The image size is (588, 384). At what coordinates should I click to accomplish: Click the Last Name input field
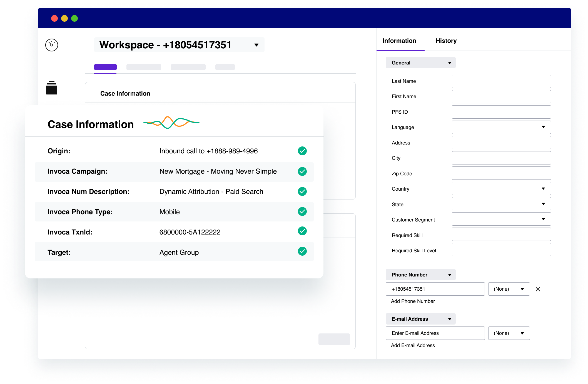pos(501,81)
